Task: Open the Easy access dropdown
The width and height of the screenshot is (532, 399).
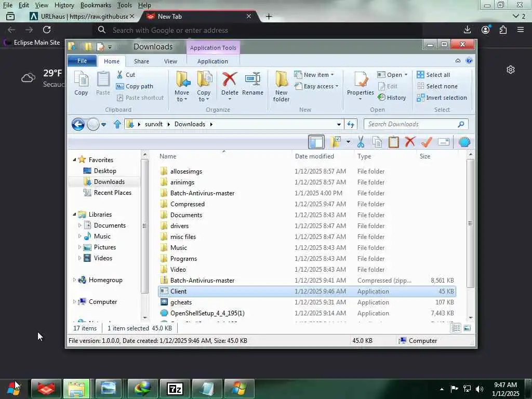Action: click(316, 86)
